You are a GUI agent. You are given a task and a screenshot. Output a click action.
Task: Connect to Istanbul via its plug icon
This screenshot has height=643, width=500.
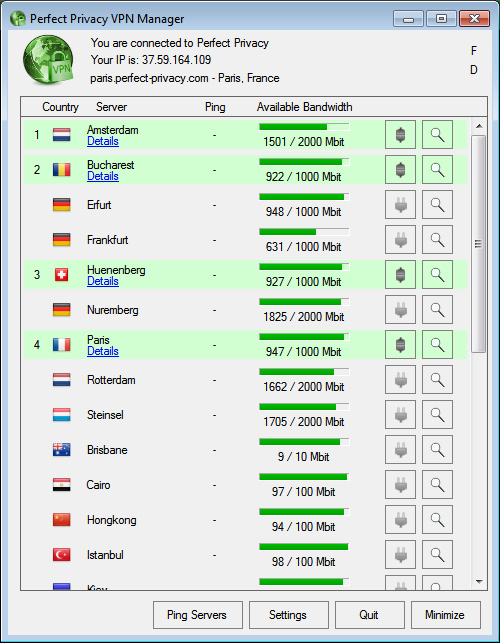(x=400, y=554)
